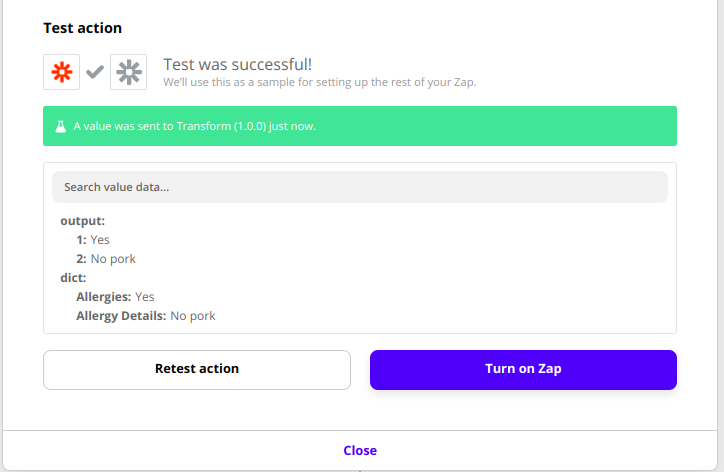
Task: Click the Test was successful heading
Action: click(x=237, y=65)
